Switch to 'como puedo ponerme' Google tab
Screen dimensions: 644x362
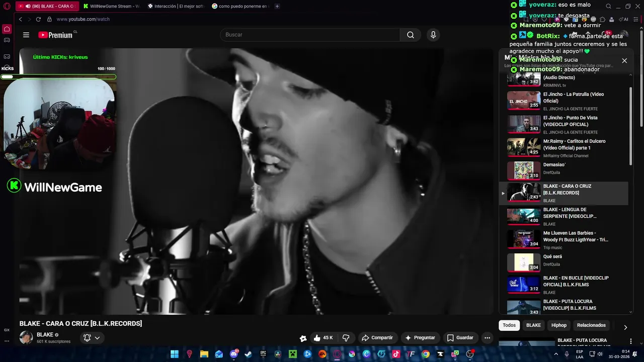[240, 6]
